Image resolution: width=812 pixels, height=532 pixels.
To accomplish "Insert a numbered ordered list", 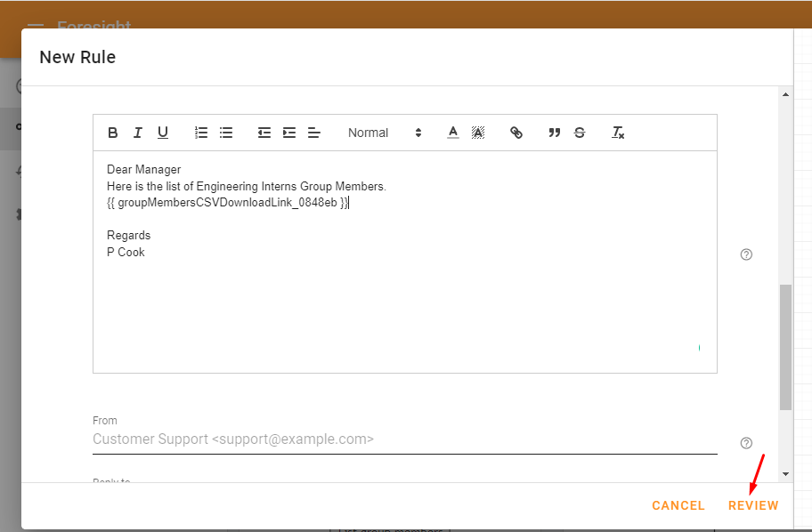I will [x=201, y=133].
